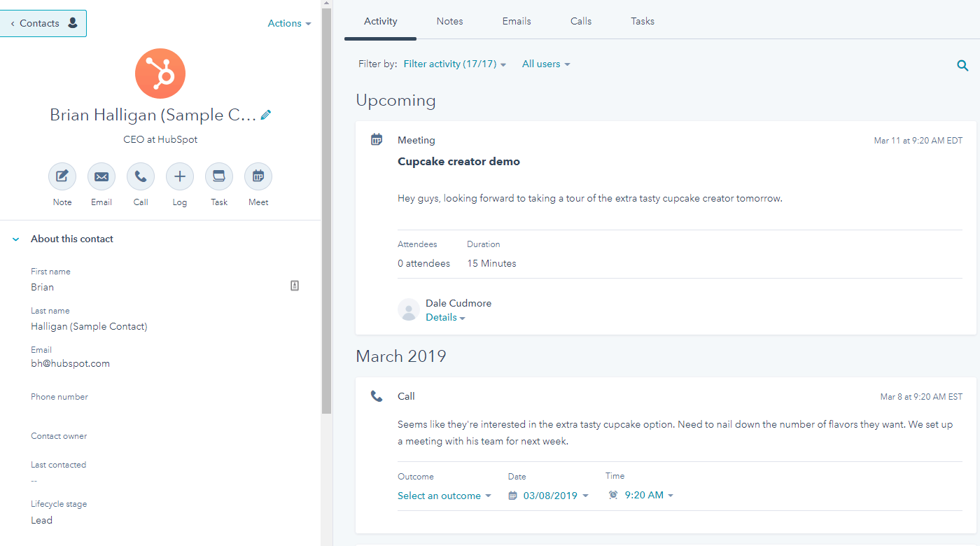
Task: Click the Last contacted field value
Action: [x=34, y=480]
